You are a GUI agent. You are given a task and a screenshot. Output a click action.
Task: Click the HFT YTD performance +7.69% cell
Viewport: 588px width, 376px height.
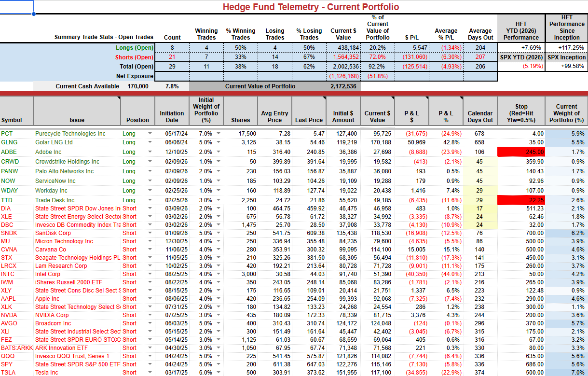point(521,48)
